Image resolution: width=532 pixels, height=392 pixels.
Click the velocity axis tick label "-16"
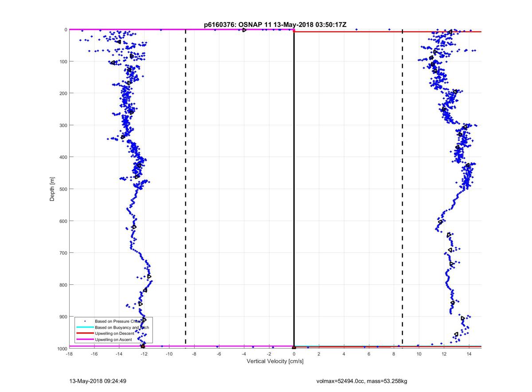coord(94,354)
